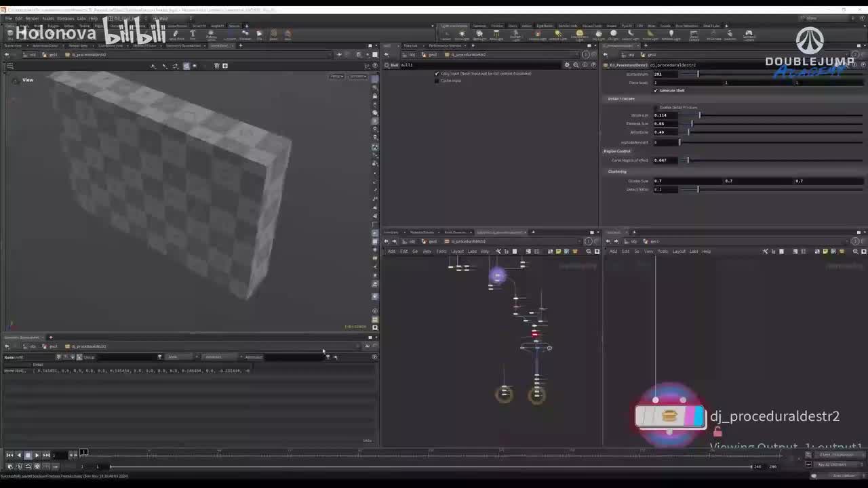
Task: Switch to the Geometry Spreadsheet pane tab
Action: pos(183,45)
